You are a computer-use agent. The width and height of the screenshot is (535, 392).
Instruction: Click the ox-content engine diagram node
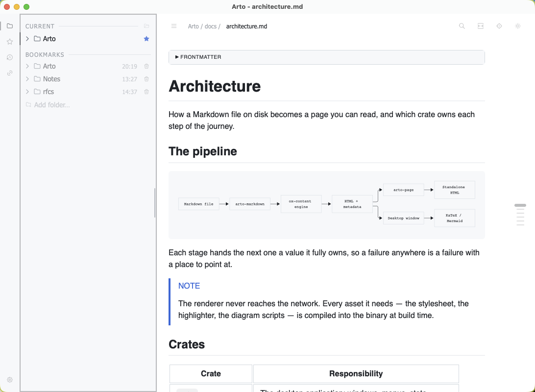[301, 204]
